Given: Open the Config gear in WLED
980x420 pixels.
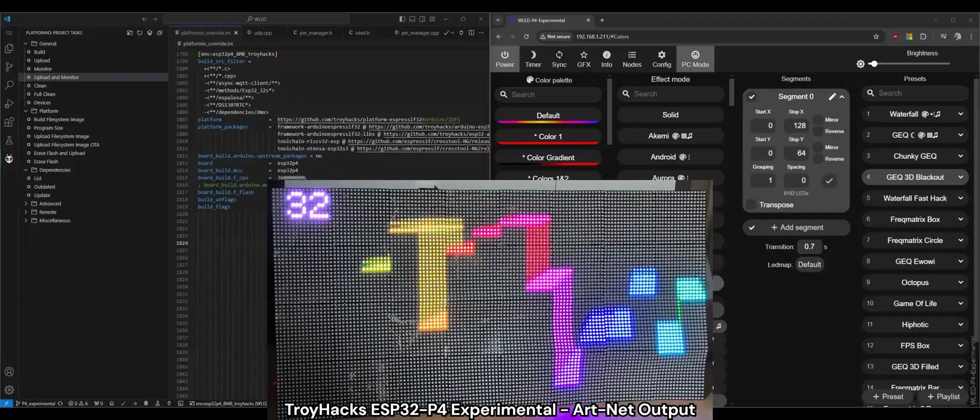Looking at the screenshot, I should 661,59.
